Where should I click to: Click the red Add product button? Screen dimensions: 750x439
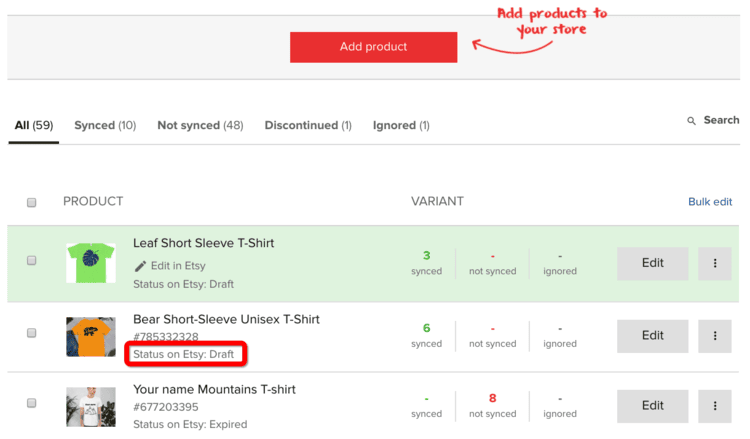[373, 47]
